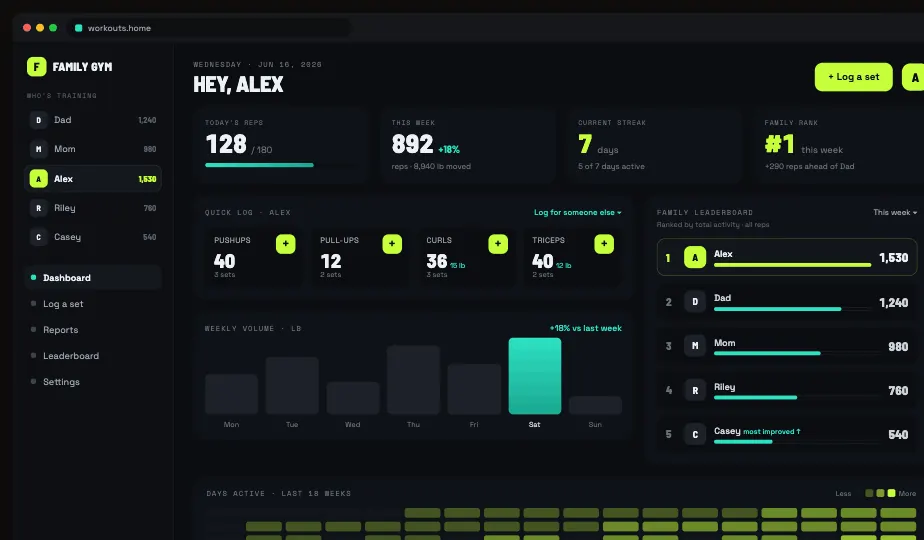The image size is (924, 540).
Task: Click Casey's 540 score in leaderboard
Action: [x=898, y=434]
